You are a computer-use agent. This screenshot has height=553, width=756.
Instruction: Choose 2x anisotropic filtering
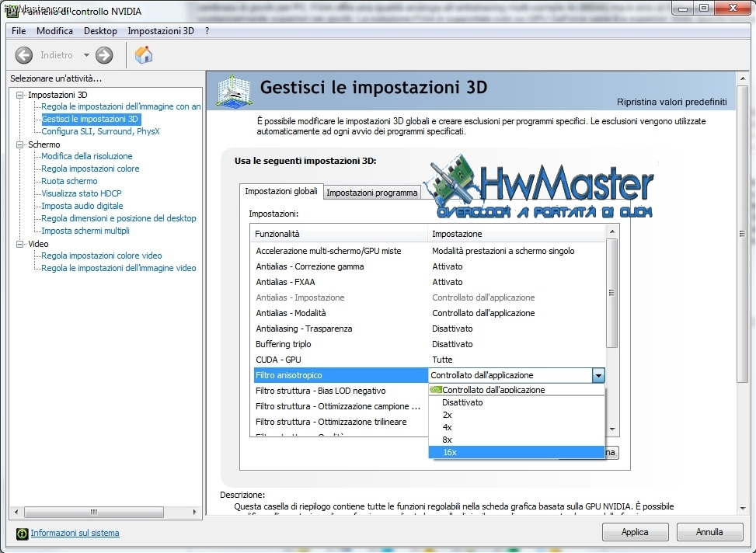coord(517,415)
